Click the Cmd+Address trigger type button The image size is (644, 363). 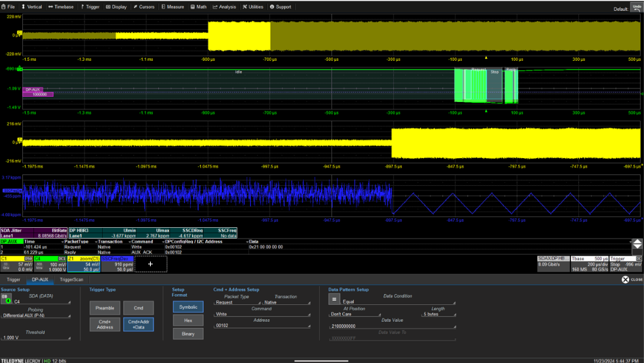click(104, 324)
